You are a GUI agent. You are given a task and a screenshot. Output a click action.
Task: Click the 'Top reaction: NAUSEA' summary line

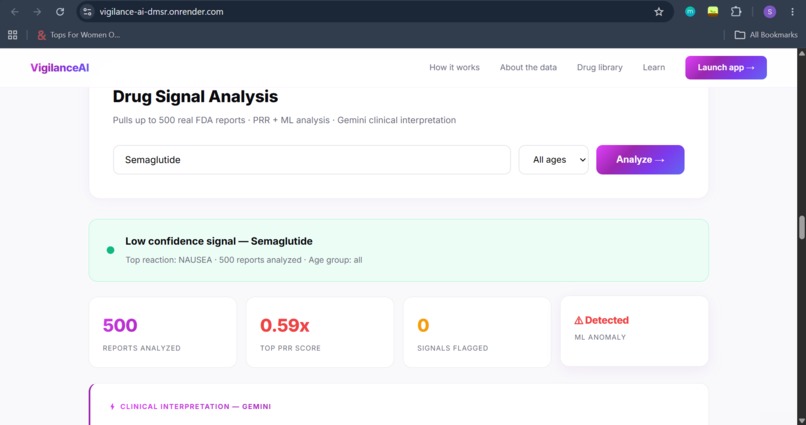pos(244,260)
